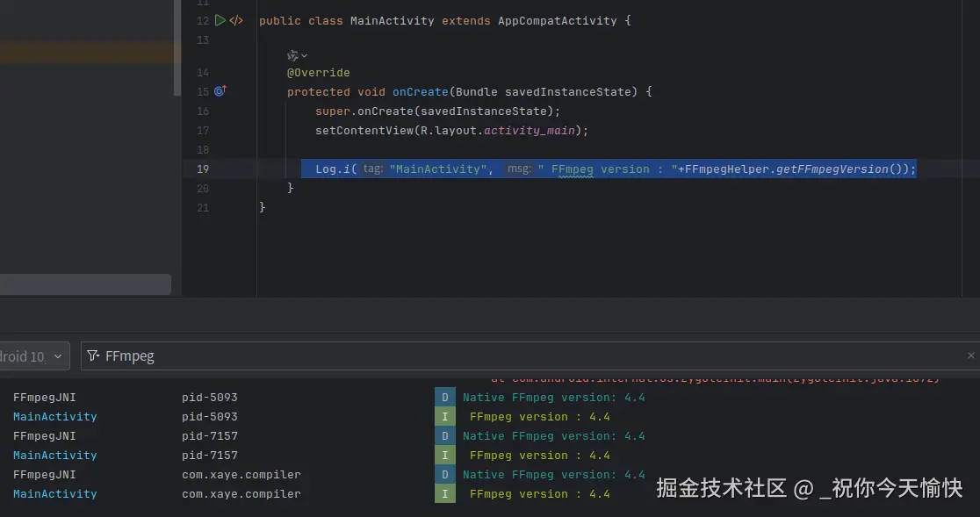The width and height of the screenshot is (980, 517).
Task: Select the MainActivity tag for pid-7157
Action: click(55, 456)
